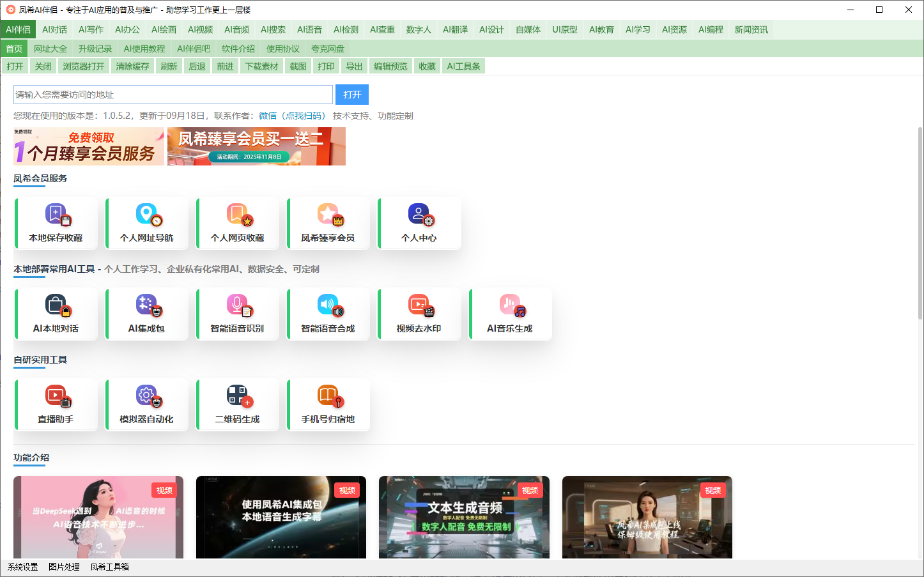Click the 刷新 toolbar button
This screenshot has height=577, width=924.
coord(169,66)
